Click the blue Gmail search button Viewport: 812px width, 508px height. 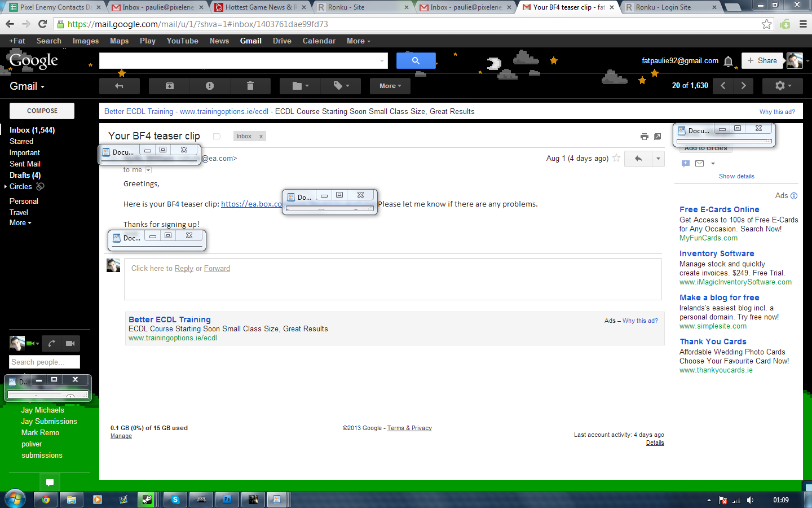tap(416, 60)
